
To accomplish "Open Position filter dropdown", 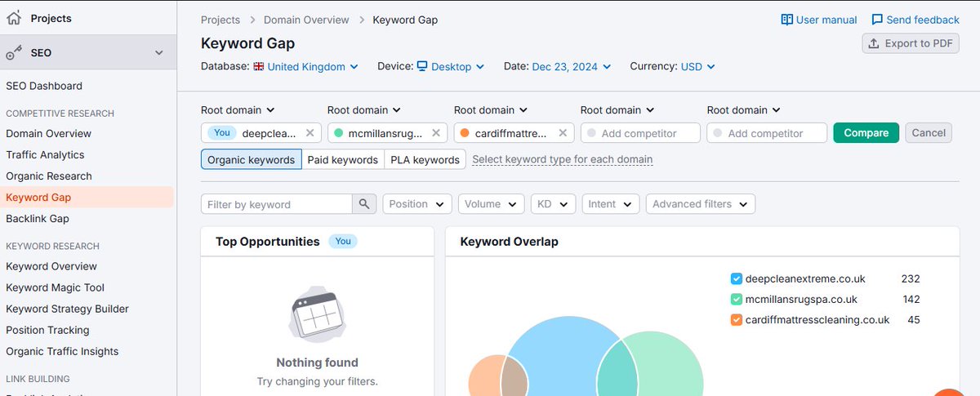I will pos(417,204).
